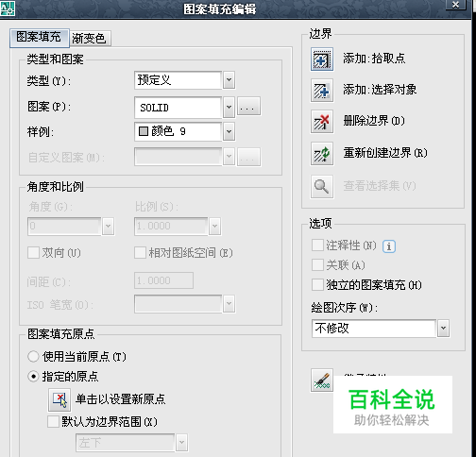Open the 样例 color dropdown
Viewport: 476px width, 457px height.
click(229, 131)
